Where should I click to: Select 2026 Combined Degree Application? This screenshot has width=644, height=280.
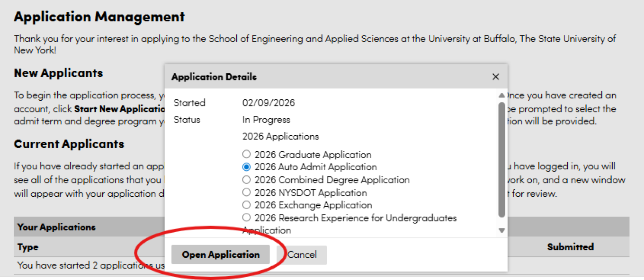[246, 180]
